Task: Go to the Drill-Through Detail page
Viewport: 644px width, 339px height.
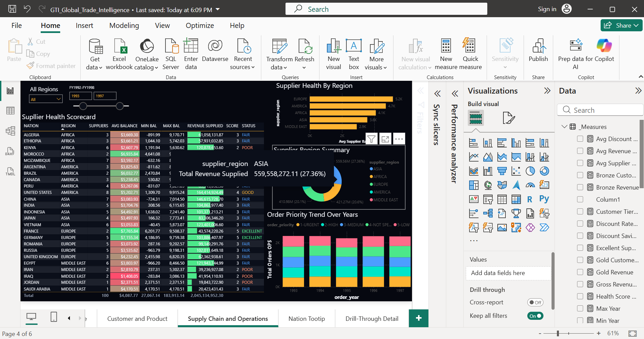Action: [372, 318]
